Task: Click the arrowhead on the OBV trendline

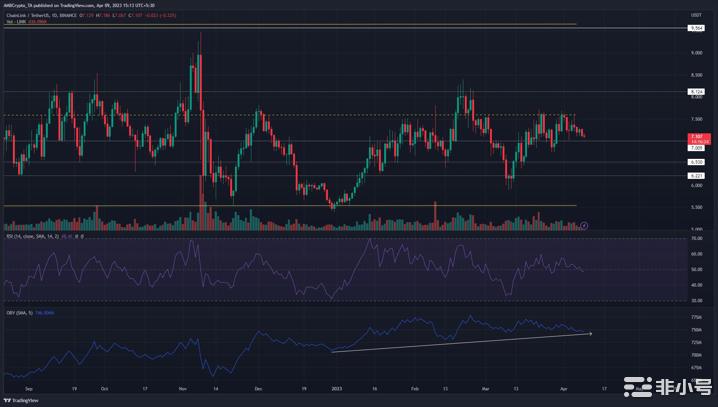Action: click(590, 331)
